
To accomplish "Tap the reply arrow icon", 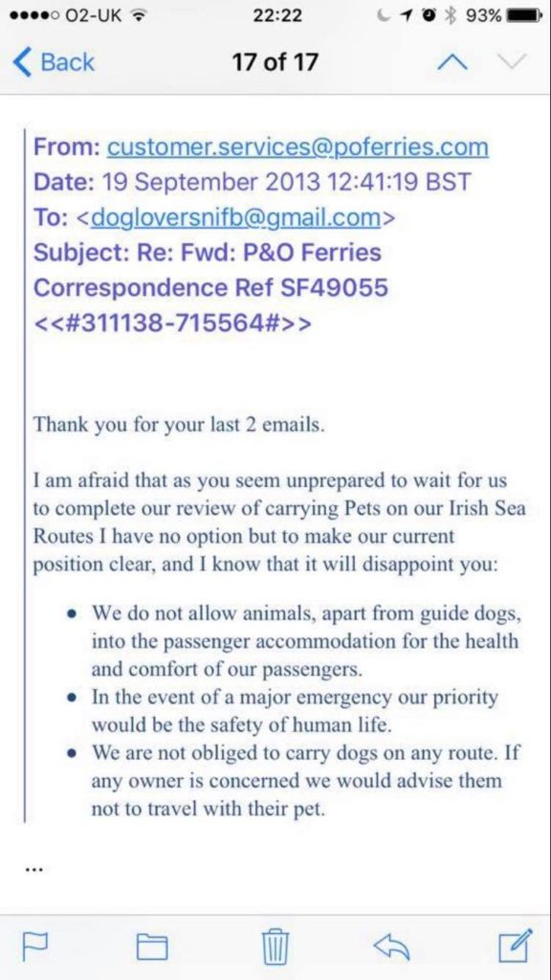I will [x=391, y=947].
